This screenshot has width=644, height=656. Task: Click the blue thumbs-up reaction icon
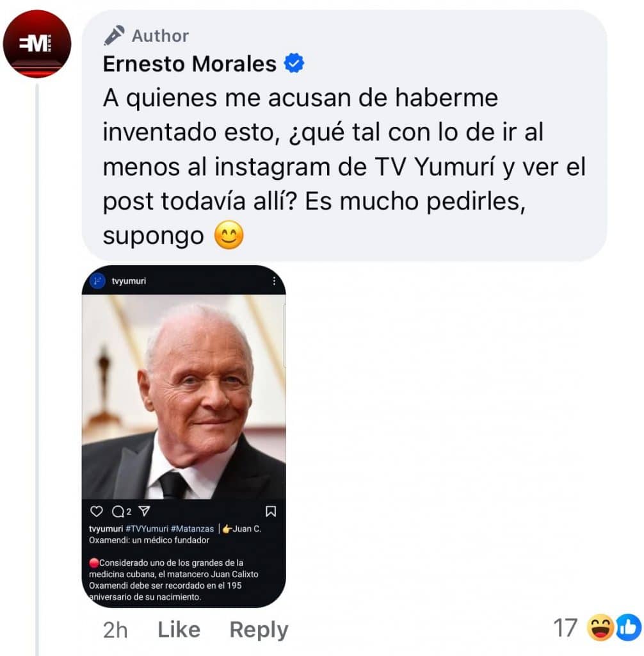tap(629, 628)
